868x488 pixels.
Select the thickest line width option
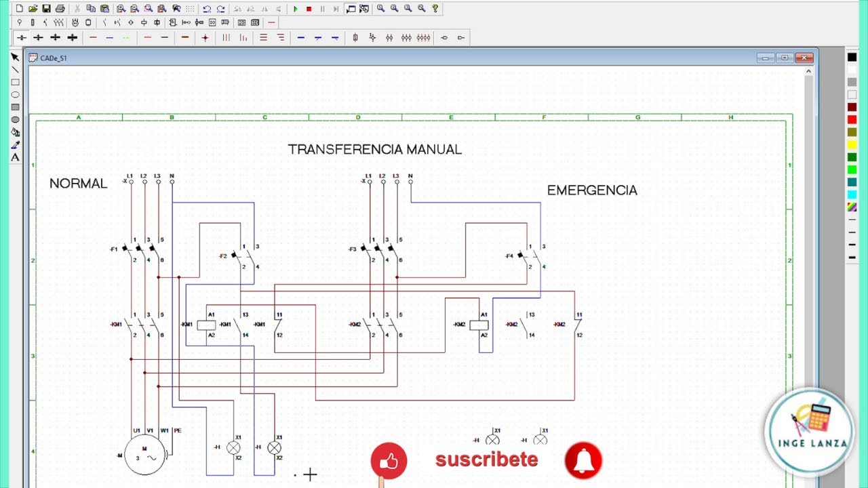tap(852, 258)
